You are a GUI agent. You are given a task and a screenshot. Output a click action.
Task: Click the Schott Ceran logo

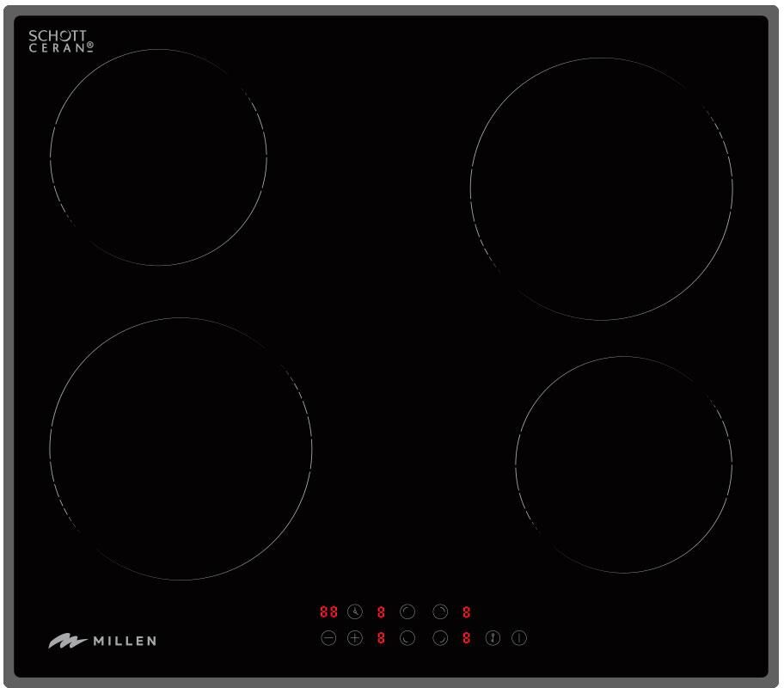click(60, 41)
